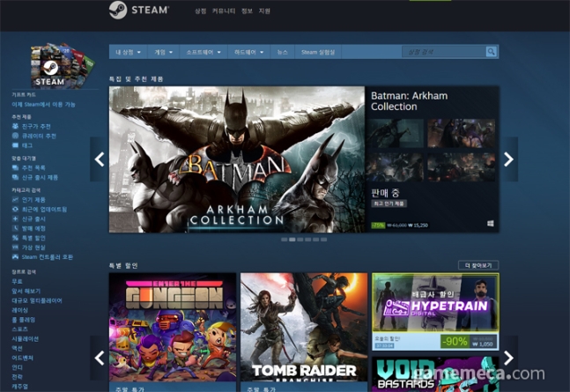Open the Void Bastards offer
This screenshot has height=392, width=570.
tap(435, 374)
